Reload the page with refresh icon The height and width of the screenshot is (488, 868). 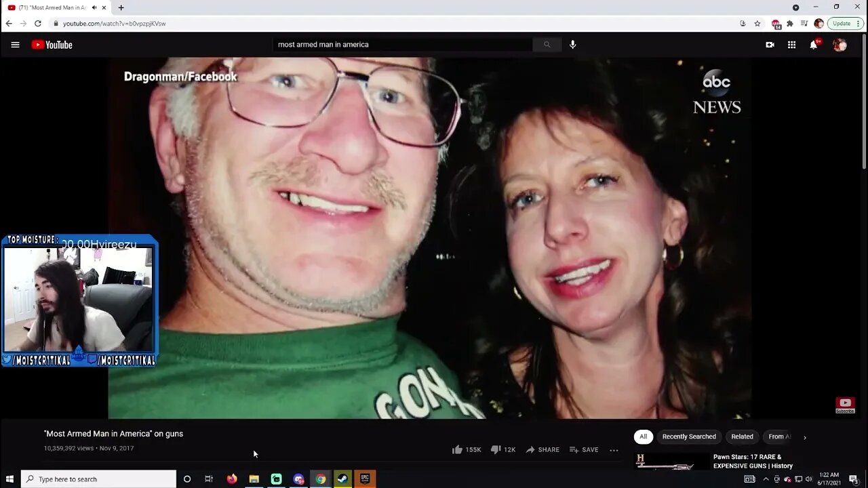point(38,23)
